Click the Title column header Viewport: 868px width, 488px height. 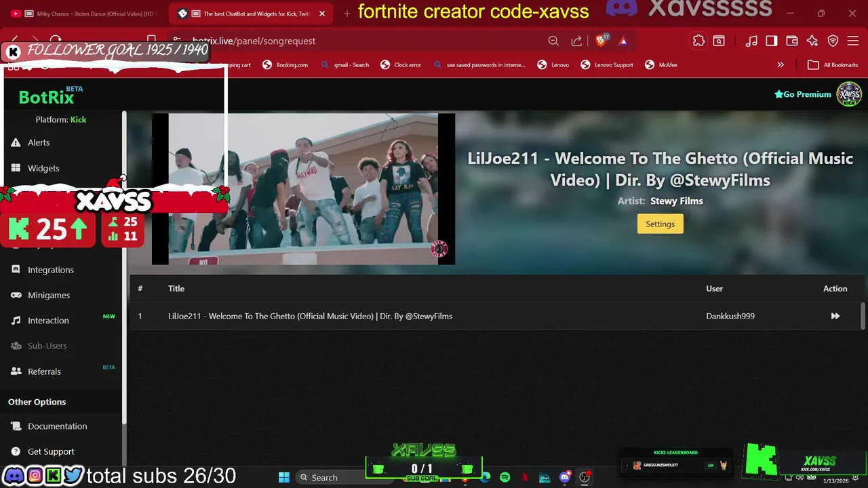176,289
